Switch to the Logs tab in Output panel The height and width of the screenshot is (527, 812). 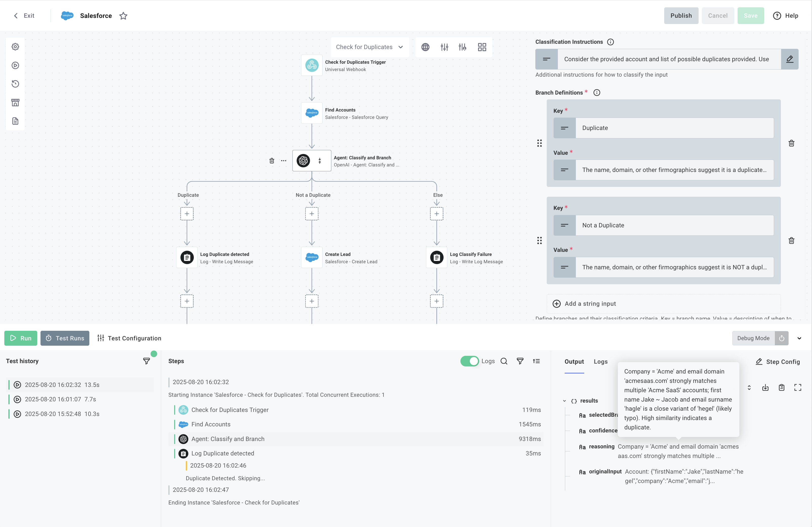pyautogui.click(x=600, y=362)
